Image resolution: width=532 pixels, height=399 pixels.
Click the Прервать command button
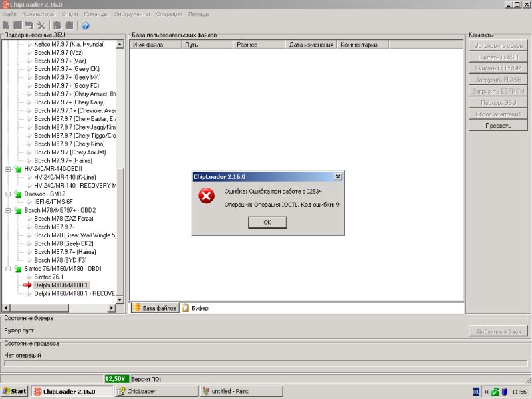[x=498, y=126]
